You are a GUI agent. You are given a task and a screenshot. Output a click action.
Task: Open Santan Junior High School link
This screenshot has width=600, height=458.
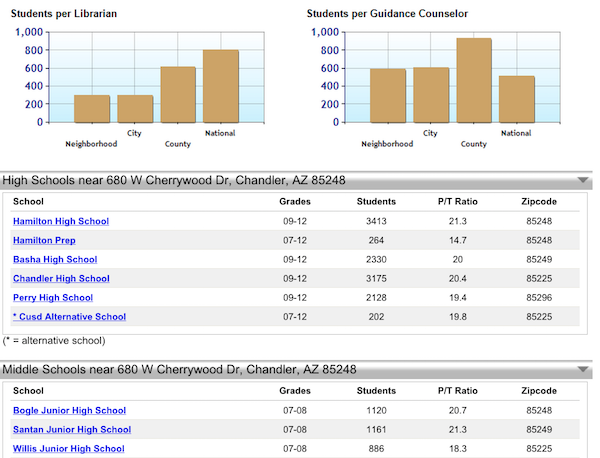click(72, 430)
